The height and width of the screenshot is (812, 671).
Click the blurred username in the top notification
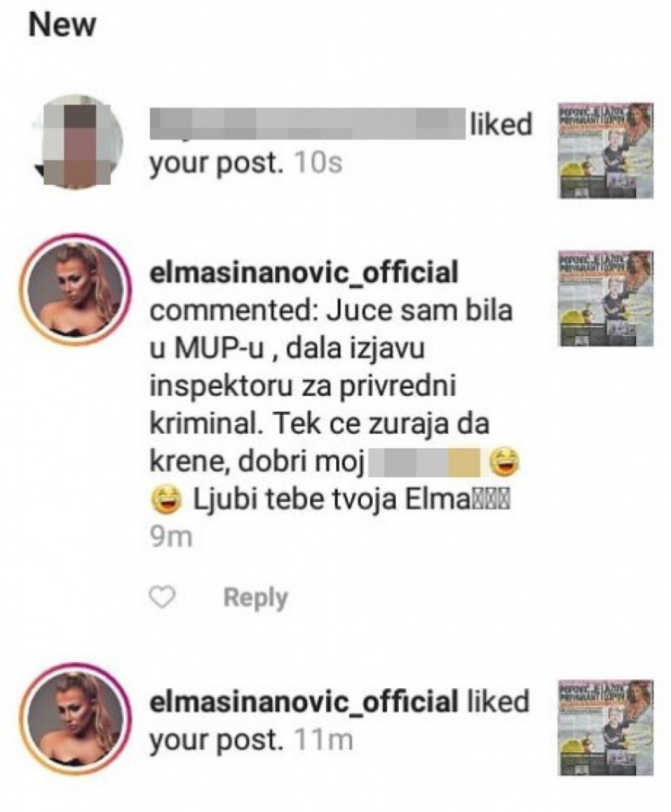click(x=307, y=123)
